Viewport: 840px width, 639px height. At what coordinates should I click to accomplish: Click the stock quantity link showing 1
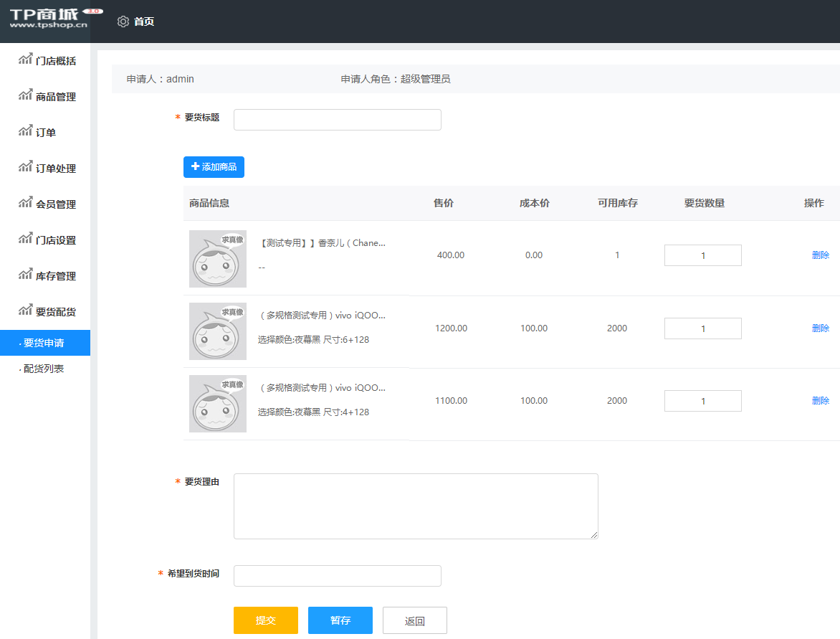coord(617,255)
